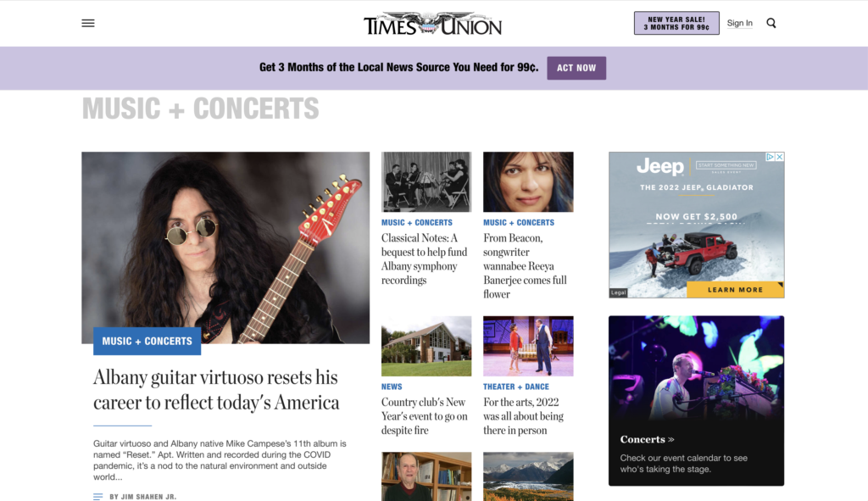Click the string quartet black-and-white thumbnail
The width and height of the screenshot is (868, 501).
(426, 182)
